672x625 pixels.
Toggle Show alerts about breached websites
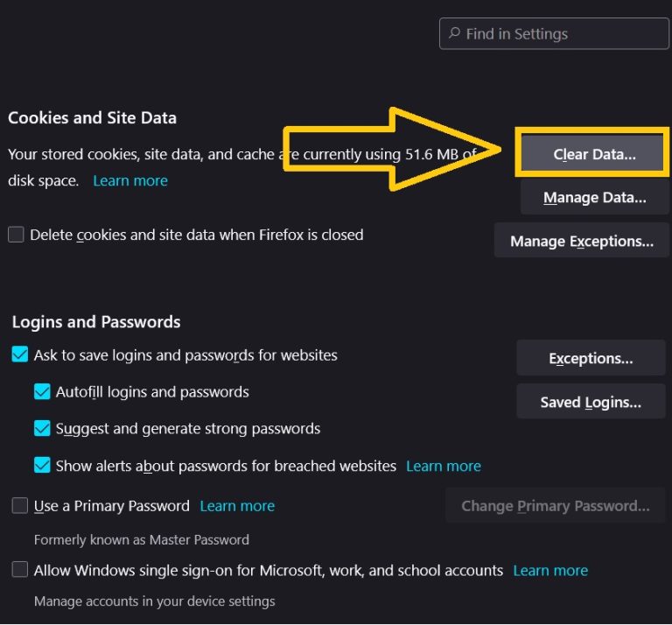click(x=42, y=465)
